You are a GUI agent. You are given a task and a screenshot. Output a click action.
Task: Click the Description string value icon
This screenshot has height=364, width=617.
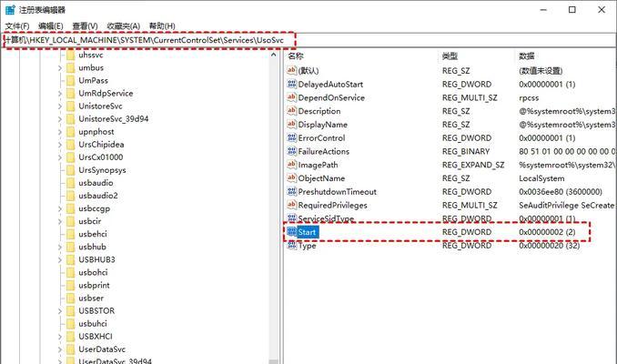point(291,111)
